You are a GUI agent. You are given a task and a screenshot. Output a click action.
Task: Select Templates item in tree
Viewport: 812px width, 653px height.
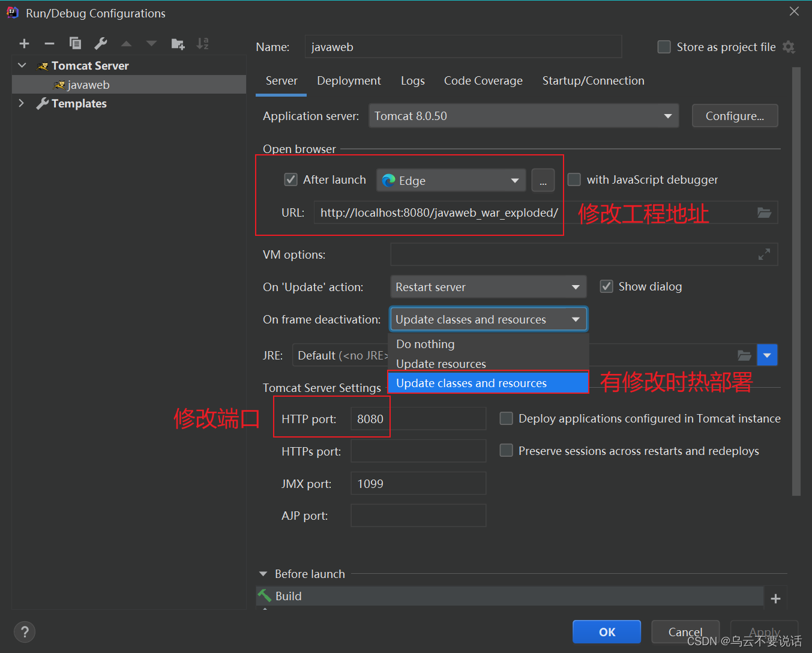click(79, 103)
